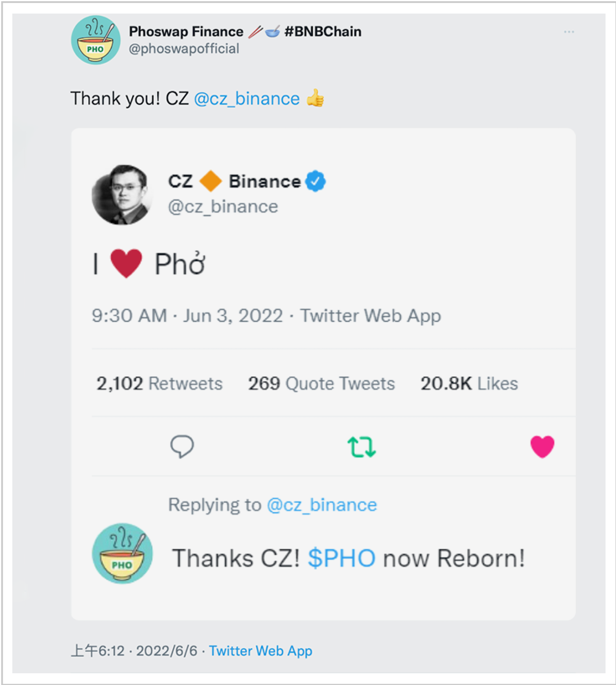Open the three-dot more options menu
The height and width of the screenshot is (685, 616).
(569, 32)
